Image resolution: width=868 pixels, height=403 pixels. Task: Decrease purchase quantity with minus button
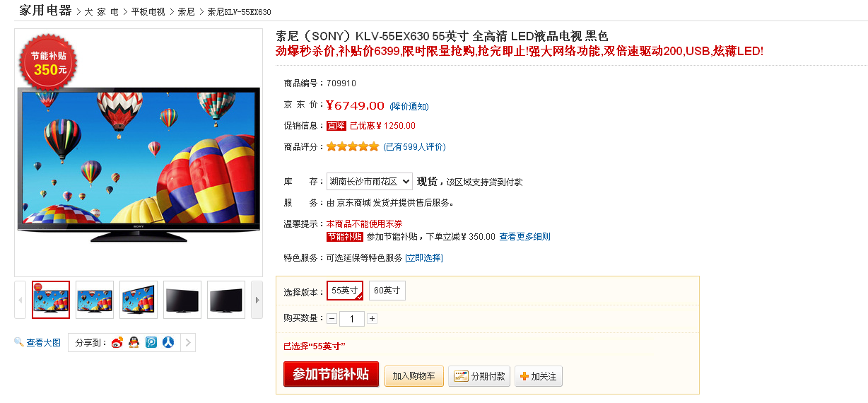tap(332, 319)
